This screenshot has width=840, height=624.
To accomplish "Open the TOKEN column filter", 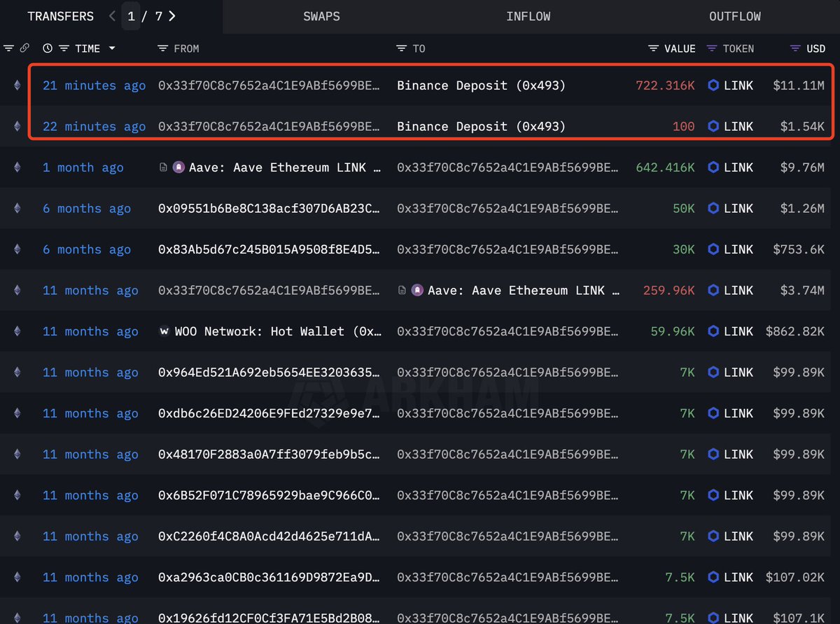I will 712,48.
